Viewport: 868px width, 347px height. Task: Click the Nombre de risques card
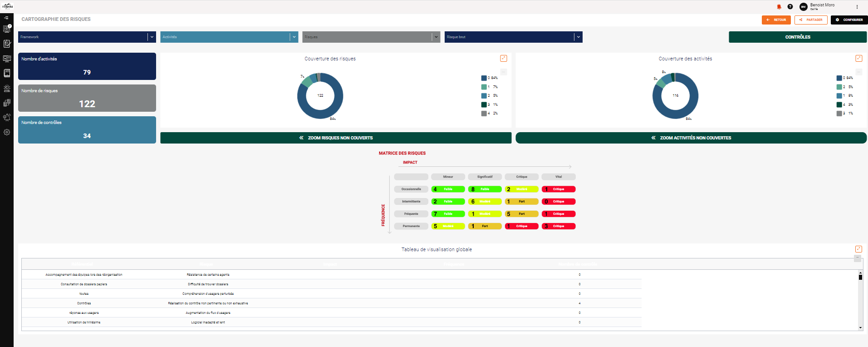87,98
